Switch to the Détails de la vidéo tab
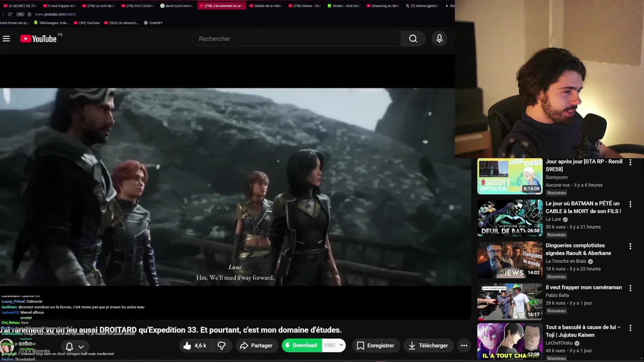 (x=265, y=6)
